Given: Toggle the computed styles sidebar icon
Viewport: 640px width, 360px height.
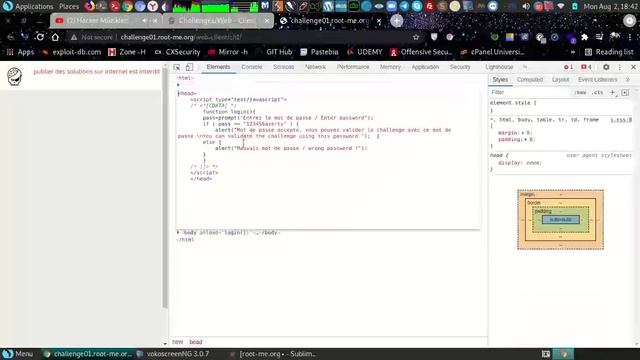Looking at the screenshot, I should point(625,93).
